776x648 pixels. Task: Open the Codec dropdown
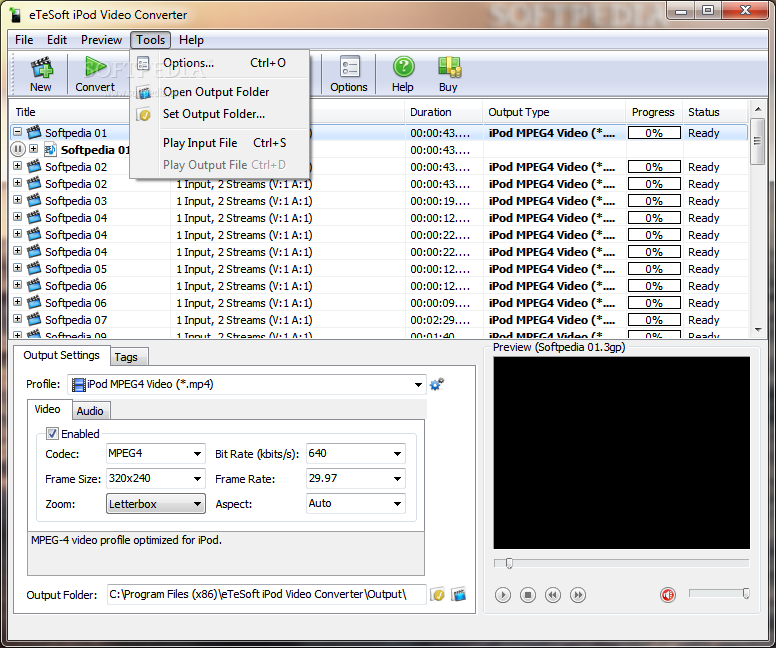197,453
